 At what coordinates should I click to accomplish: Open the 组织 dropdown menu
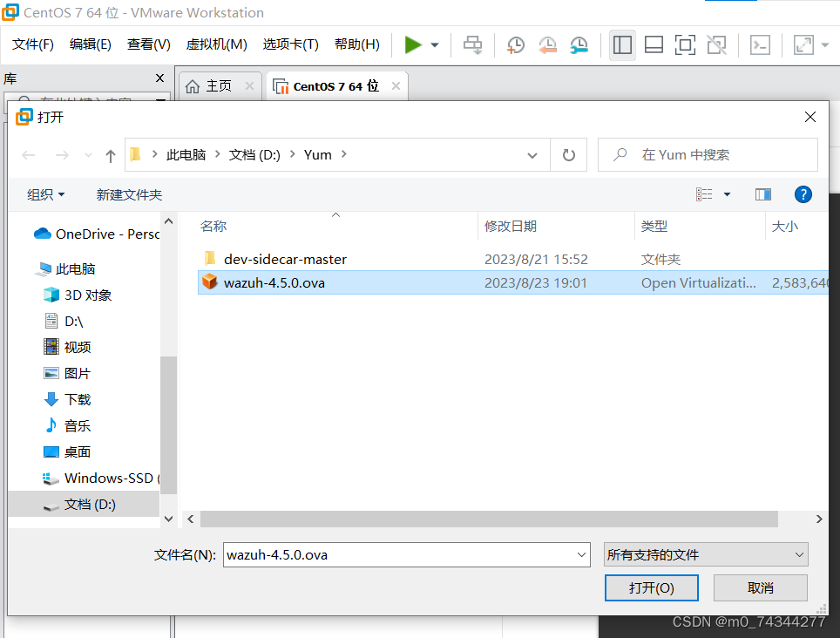(45, 194)
